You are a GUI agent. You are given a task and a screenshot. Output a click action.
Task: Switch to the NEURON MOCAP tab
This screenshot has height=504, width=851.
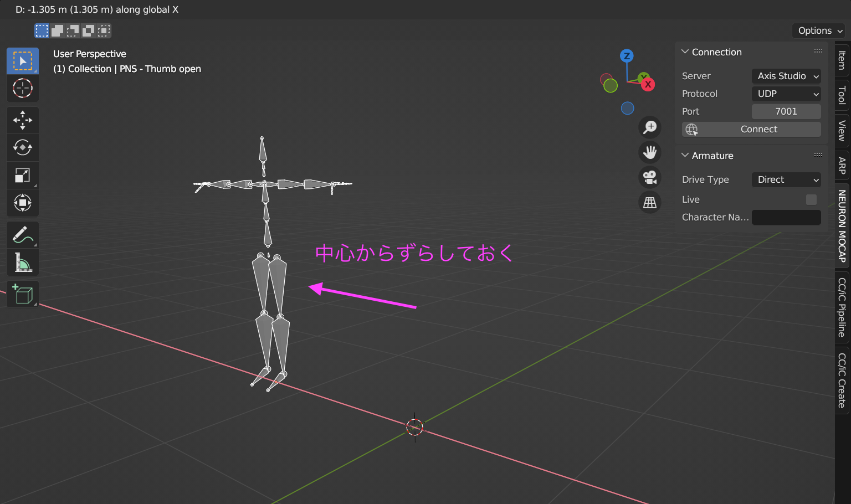pyautogui.click(x=842, y=226)
